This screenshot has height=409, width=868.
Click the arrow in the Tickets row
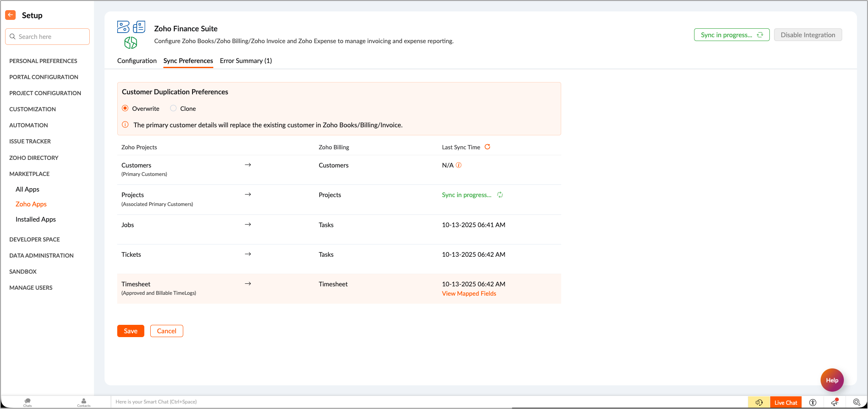(x=248, y=254)
